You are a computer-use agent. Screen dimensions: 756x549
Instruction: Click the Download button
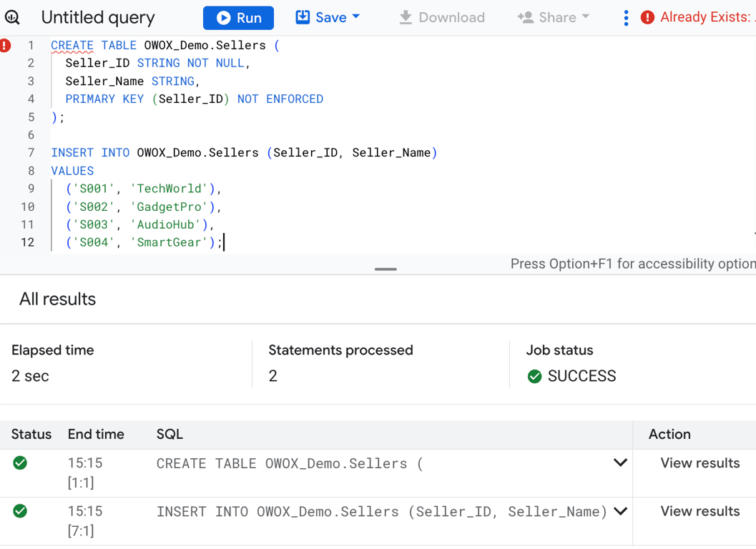click(442, 17)
